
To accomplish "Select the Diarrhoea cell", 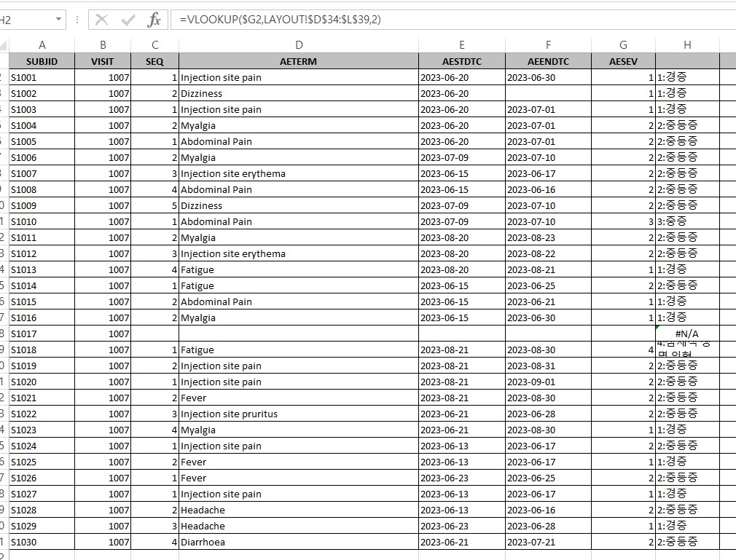I will [x=299, y=542].
